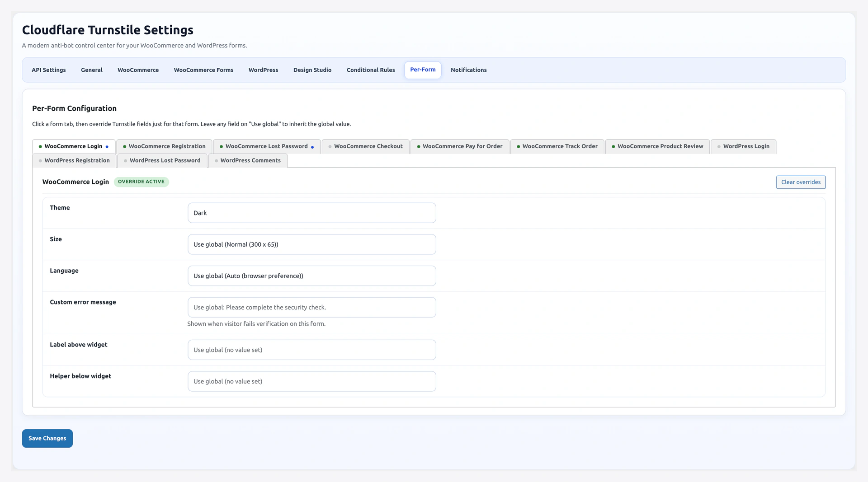This screenshot has height=482, width=868.
Task: Open WooCommerce Track Order form tab
Action: click(x=557, y=146)
